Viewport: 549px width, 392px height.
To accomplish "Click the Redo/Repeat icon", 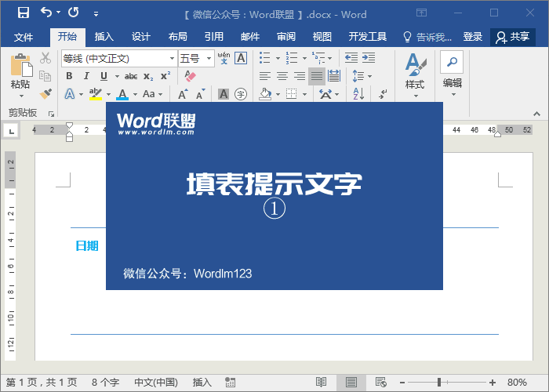I will click(x=74, y=13).
